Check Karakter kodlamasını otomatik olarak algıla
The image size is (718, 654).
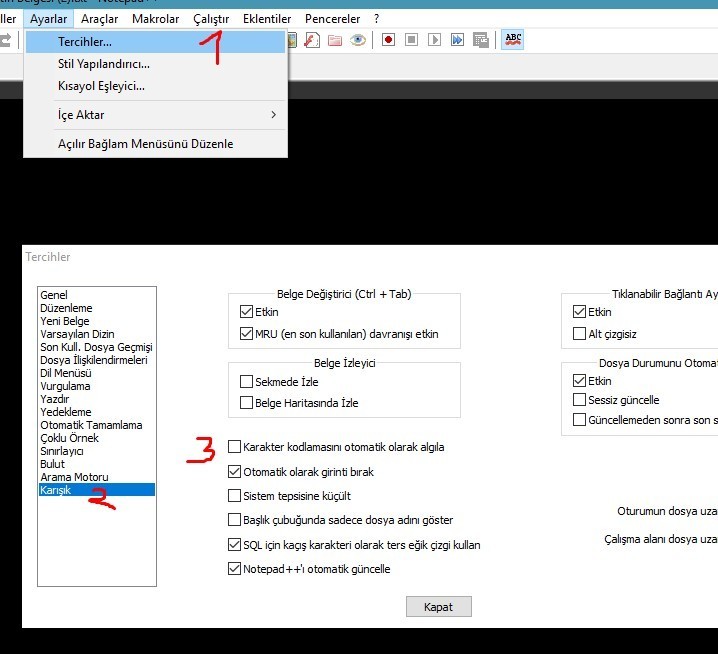[x=234, y=447]
